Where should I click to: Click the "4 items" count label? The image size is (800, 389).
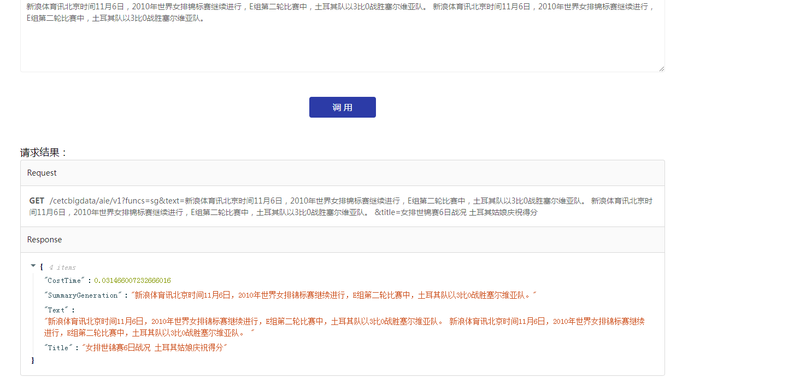click(x=62, y=267)
